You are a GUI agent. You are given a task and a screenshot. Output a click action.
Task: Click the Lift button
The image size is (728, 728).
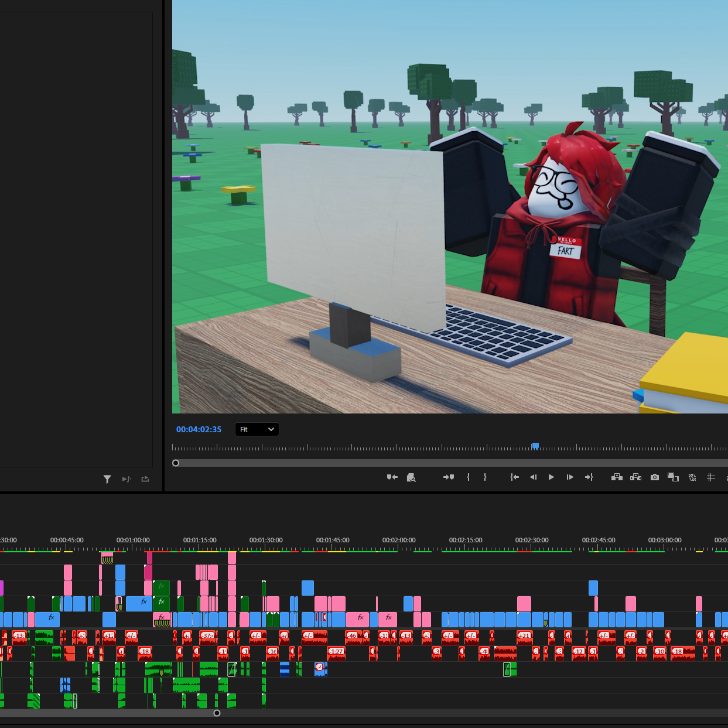[617, 477]
